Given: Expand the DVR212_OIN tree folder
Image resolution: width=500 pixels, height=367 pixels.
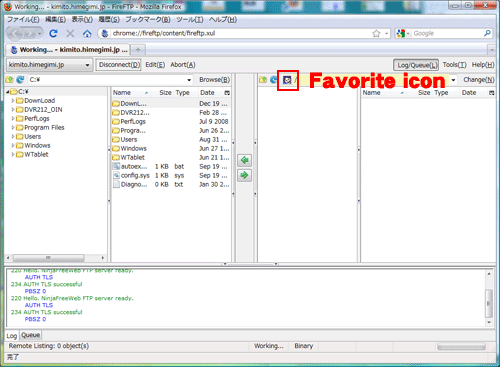Looking at the screenshot, I should pyautogui.click(x=13, y=109).
